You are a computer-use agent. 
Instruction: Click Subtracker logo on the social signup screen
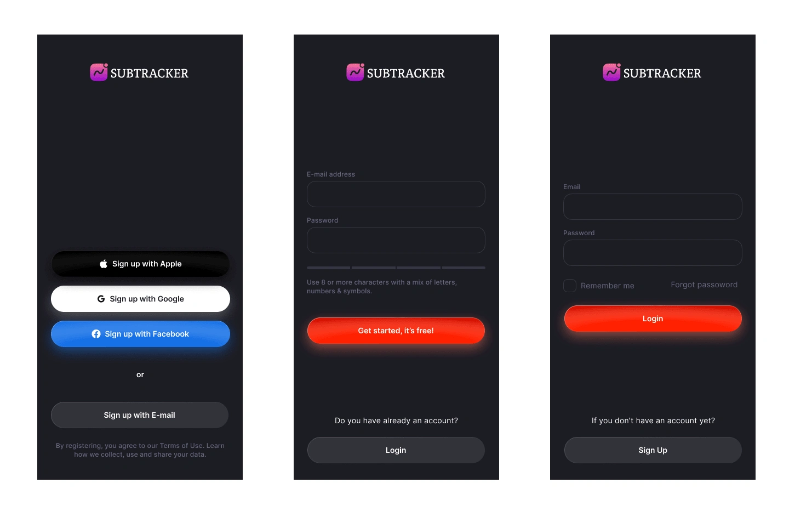139,72
